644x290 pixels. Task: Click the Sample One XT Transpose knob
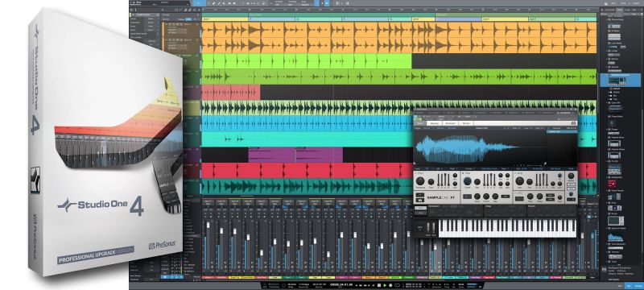point(420,180)
